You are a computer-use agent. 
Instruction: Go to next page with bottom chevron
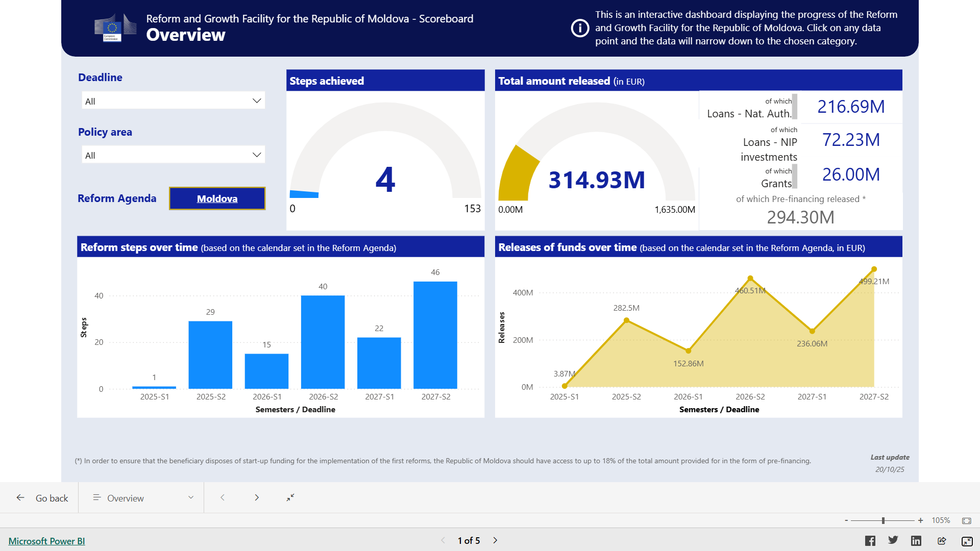coord(495,540)
